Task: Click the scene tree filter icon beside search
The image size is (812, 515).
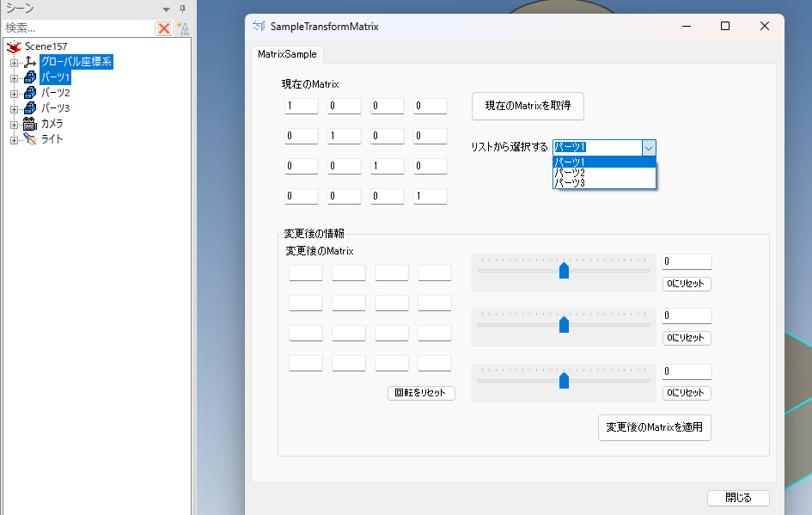Action: (x=182, y=28)
